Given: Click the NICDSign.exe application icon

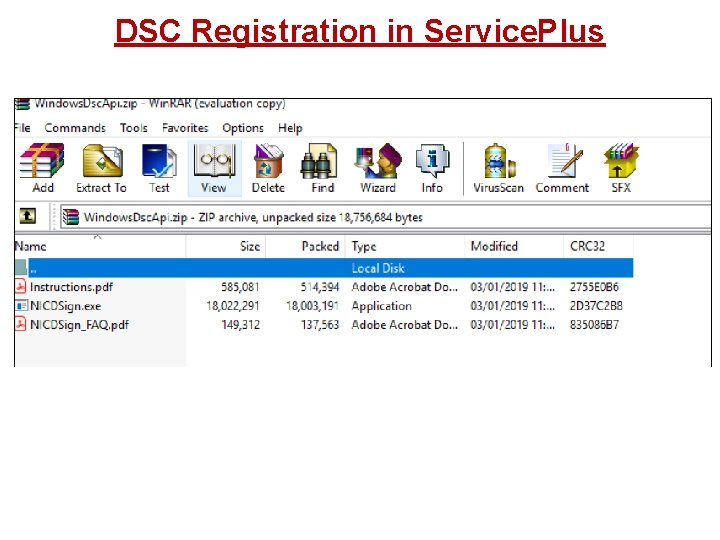Looking at the screenshot, I should pos(21,305).
